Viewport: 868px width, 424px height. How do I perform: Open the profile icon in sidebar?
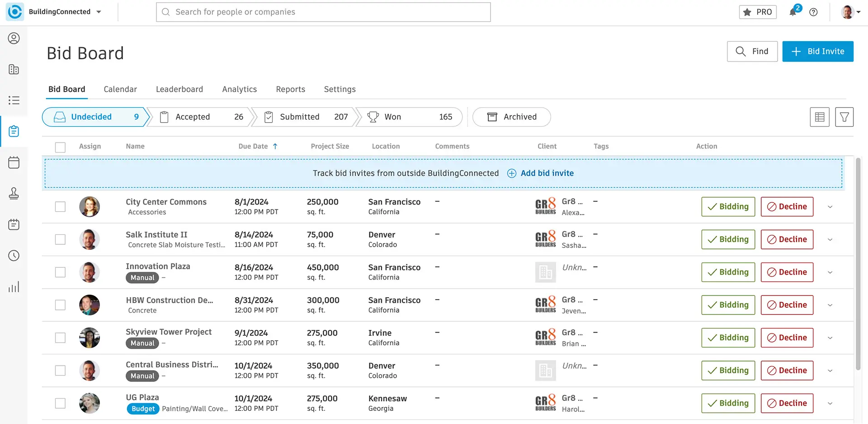[14, 38]
